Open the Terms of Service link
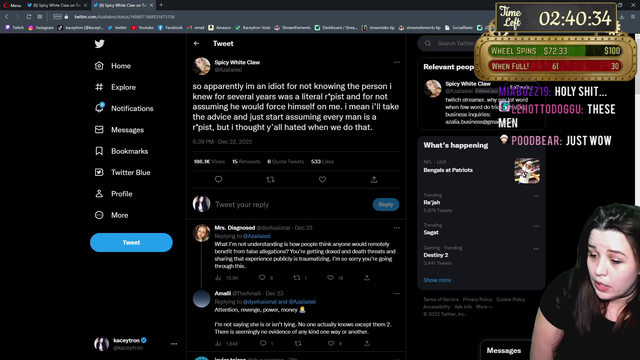The height and width of the screenshot is (360, 640). pos(441,300)
